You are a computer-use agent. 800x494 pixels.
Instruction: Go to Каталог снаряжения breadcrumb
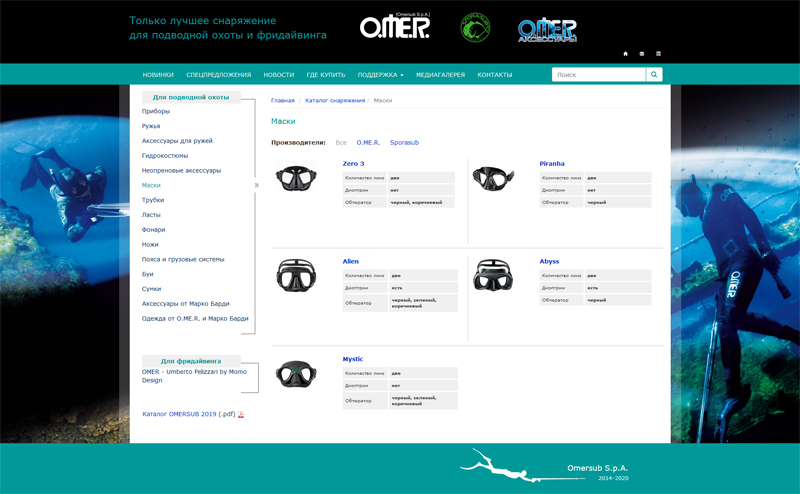click(x=335, y=101)
